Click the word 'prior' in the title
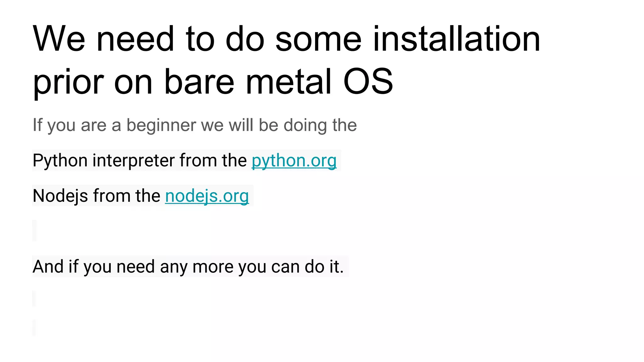The image size is (644, 362). tap(68, 83)
